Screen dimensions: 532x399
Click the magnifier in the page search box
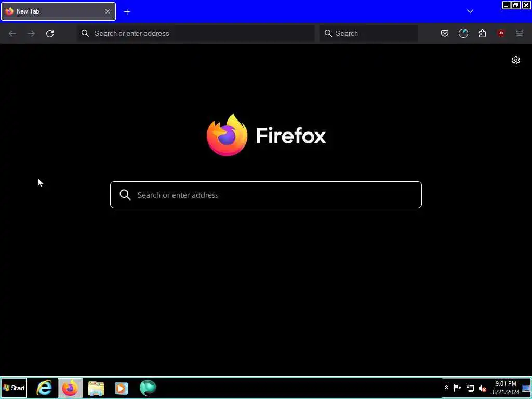tap(125, 195)
